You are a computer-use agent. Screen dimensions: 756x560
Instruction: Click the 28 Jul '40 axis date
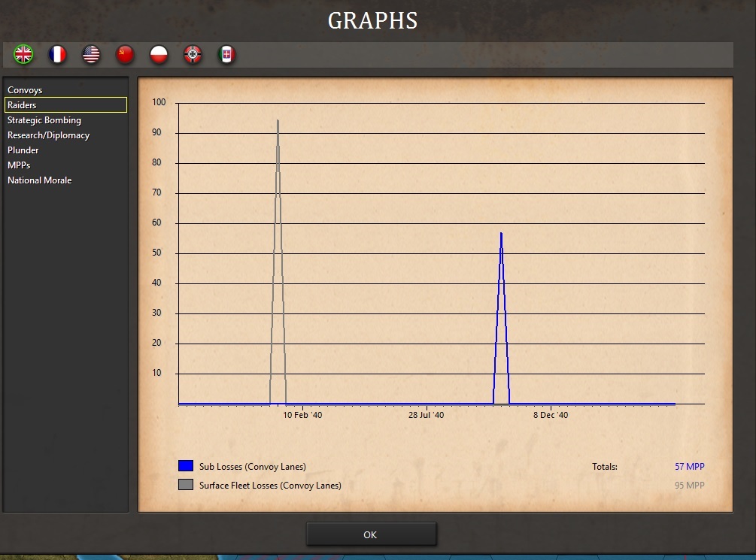click(x=427, y=415)
